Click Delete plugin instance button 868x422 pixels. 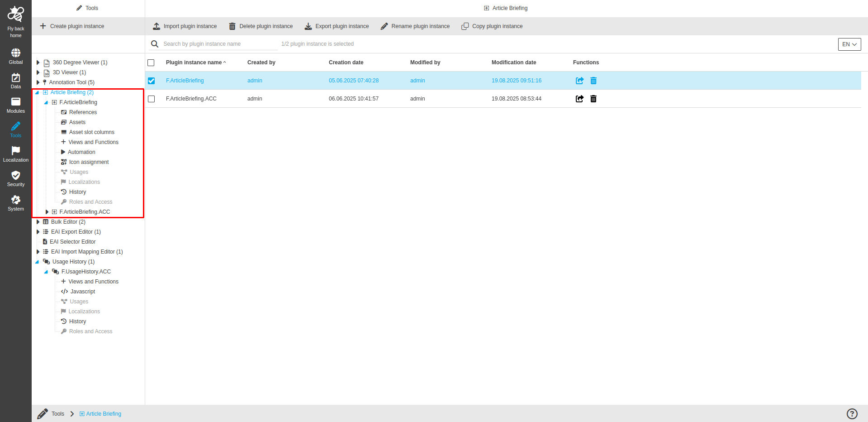pyautogui.click(x=261, y=26)
